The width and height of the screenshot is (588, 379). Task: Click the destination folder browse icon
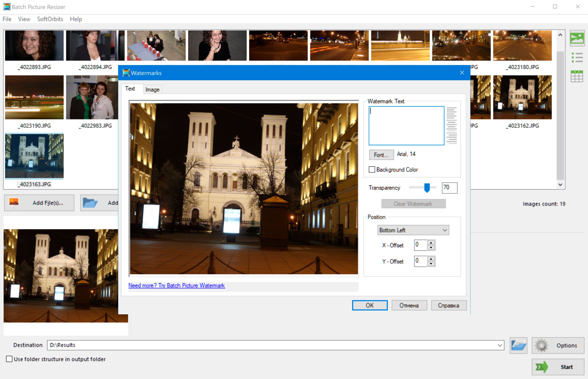(517, 345)
